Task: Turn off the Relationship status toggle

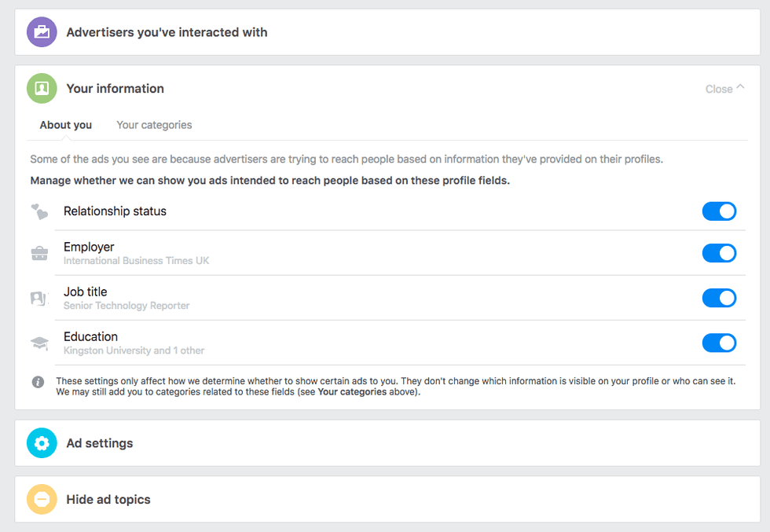Action: pyautogui.click(x=718, y=211)
